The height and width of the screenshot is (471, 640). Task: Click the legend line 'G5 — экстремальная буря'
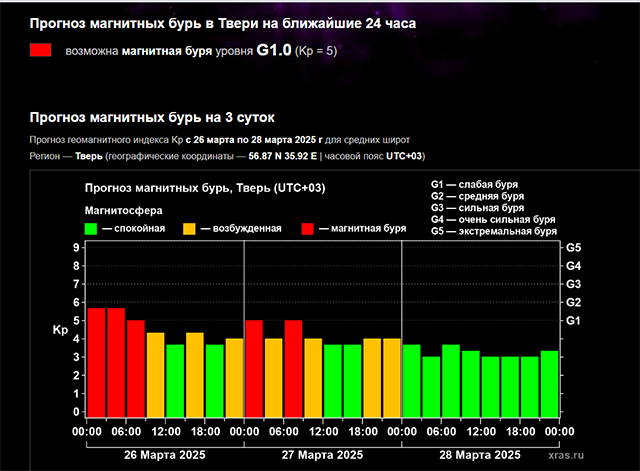(x=494, y=231)
